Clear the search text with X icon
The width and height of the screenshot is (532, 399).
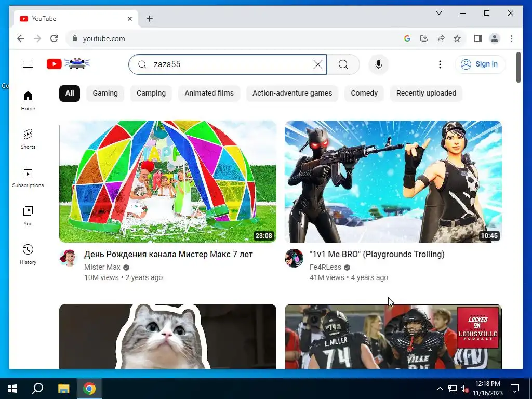click(317, 64)
